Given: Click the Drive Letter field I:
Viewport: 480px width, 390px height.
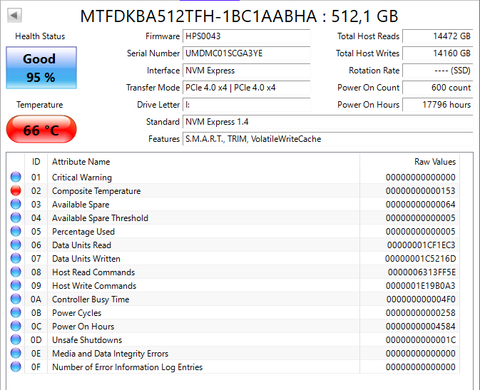Looking at the screenshot, I should point(246,105).
